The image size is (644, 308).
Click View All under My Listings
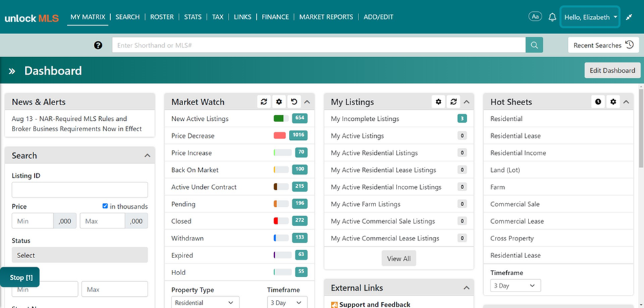click(x=398, y=258)
